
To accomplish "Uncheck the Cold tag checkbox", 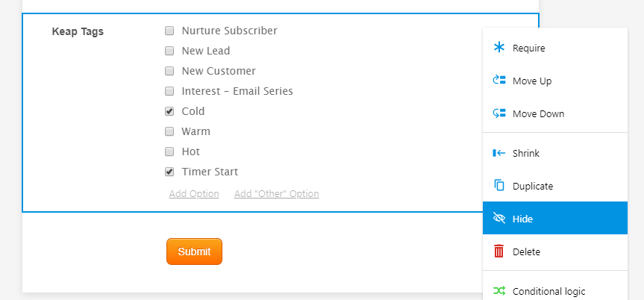I will [169, 111].
